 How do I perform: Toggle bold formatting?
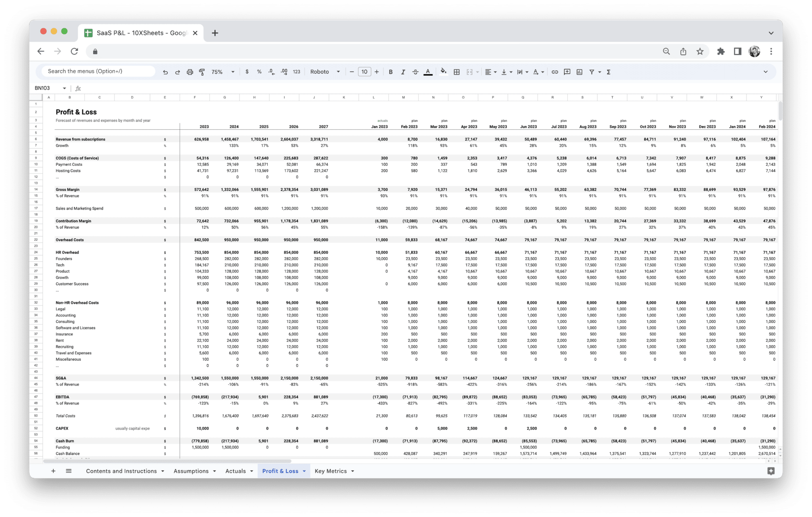point(391,71)
